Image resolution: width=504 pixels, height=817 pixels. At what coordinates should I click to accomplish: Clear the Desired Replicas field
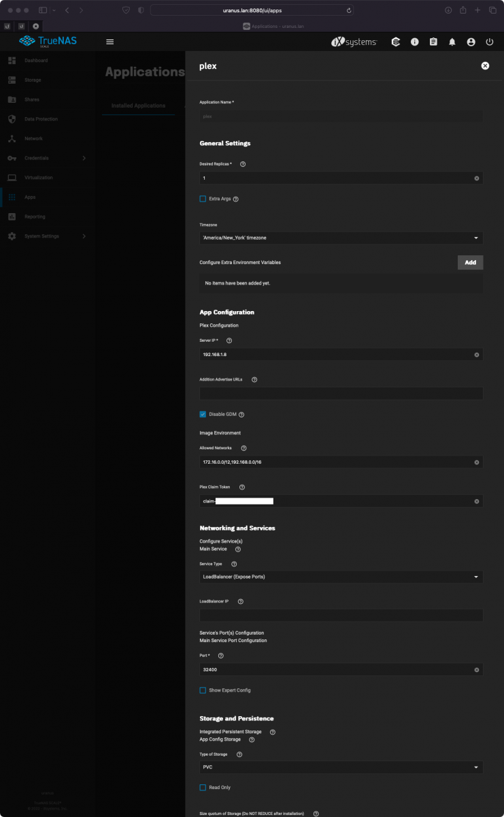pyautogui.click(x=477, y=178)
